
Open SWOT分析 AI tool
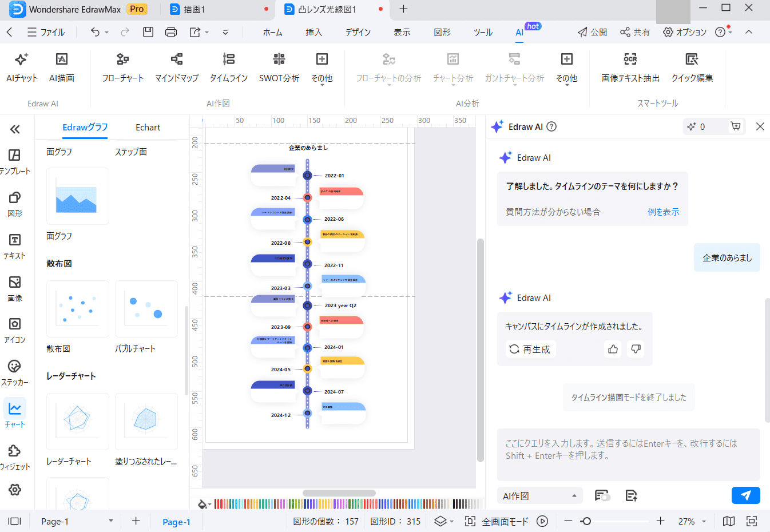[x=279, y=67]
